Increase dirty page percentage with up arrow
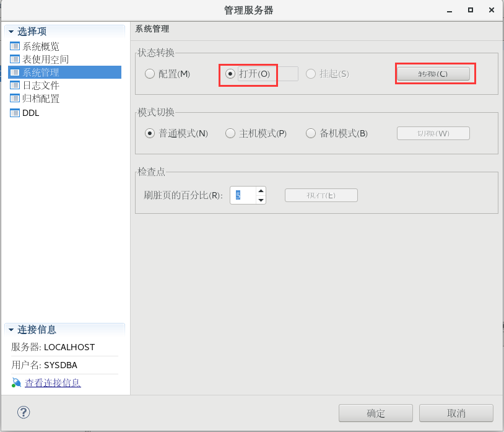 (261, 191)
